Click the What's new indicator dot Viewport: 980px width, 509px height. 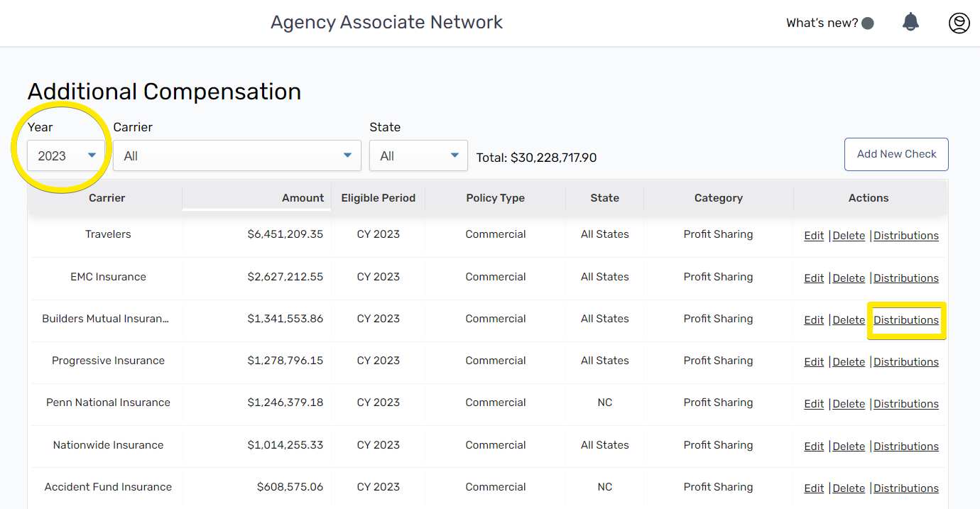[x=867, y=23]
